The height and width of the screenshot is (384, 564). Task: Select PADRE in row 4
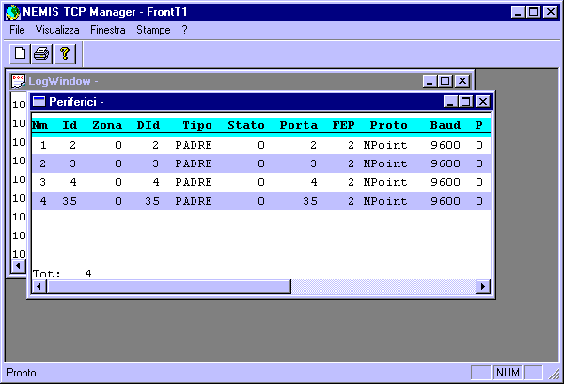[x=194, y=201]
